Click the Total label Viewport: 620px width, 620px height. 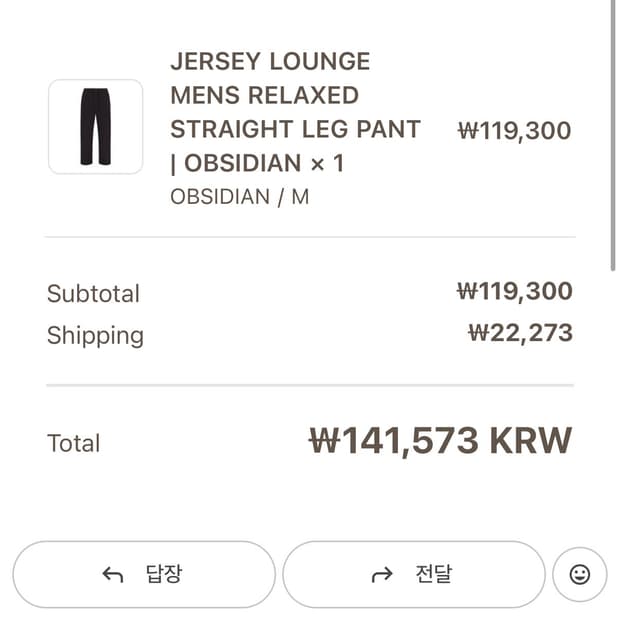74,443
